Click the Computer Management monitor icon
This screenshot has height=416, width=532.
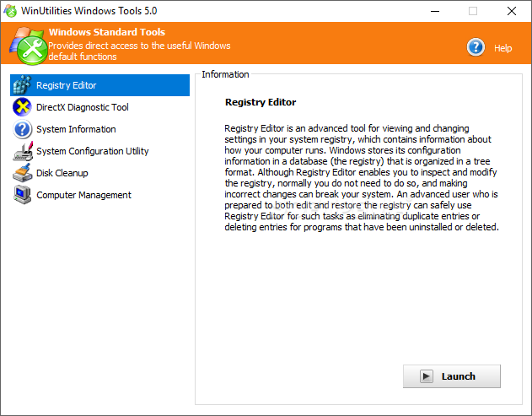tap(23, 195)
